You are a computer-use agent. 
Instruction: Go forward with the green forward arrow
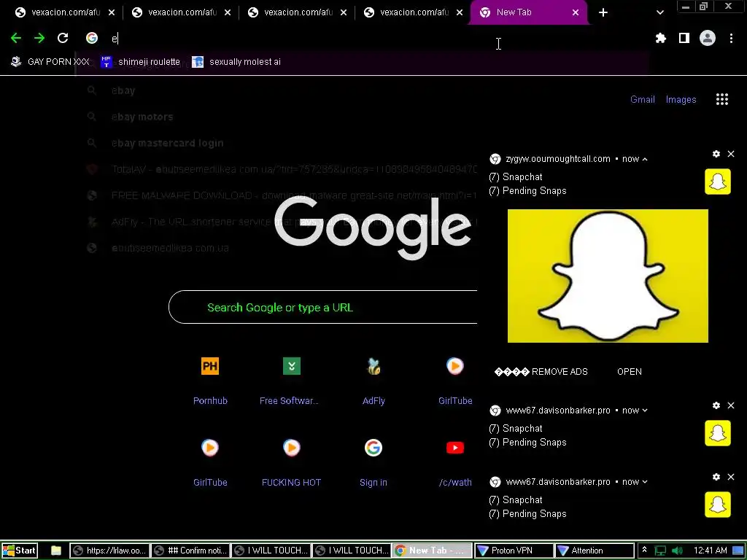(39, 38)
